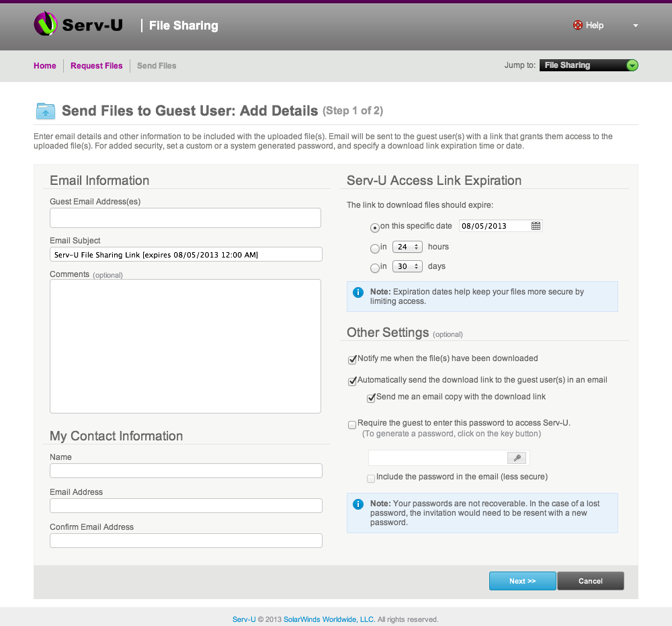
Task: Open the 30 days dropdown
Action: (407, 266)
